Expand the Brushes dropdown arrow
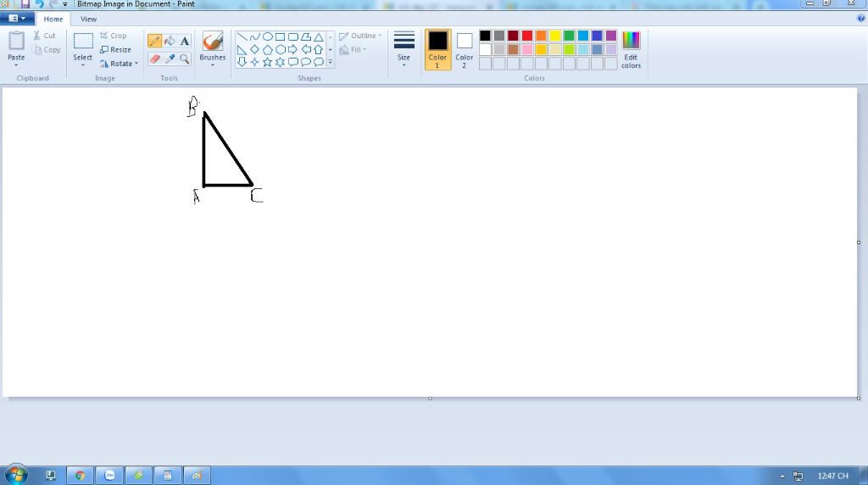 click(x=213, y=65)
